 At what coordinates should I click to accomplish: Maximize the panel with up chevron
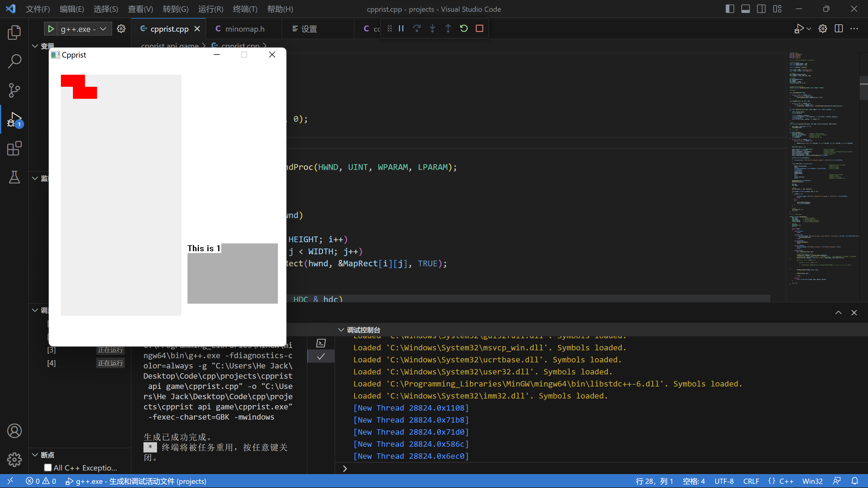tap(838, 313)
